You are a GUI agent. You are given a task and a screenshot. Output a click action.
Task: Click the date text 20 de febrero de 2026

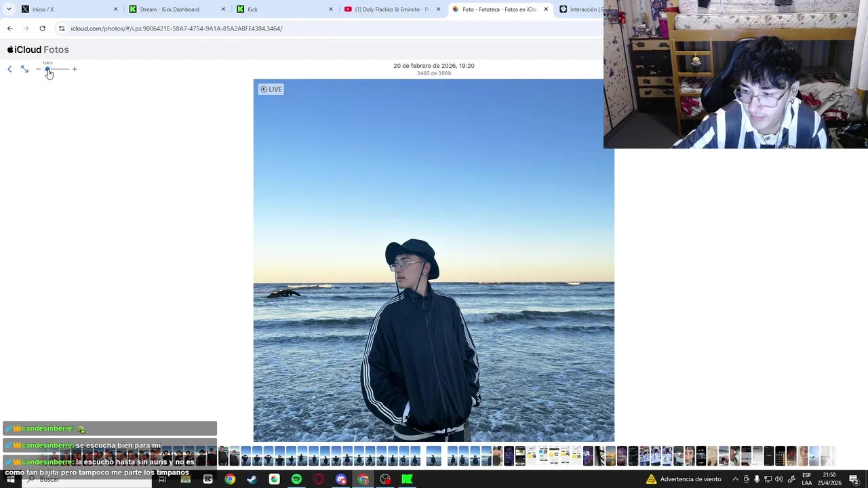(x=434, y=66)
